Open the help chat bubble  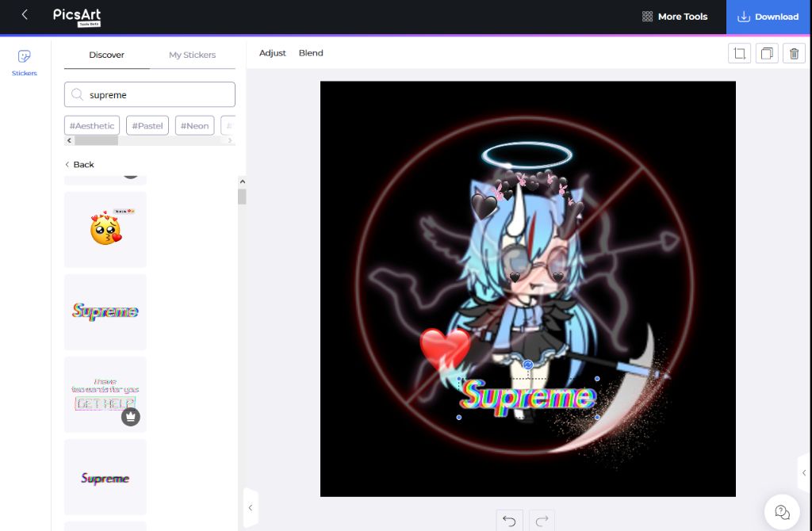pos(782,512)
